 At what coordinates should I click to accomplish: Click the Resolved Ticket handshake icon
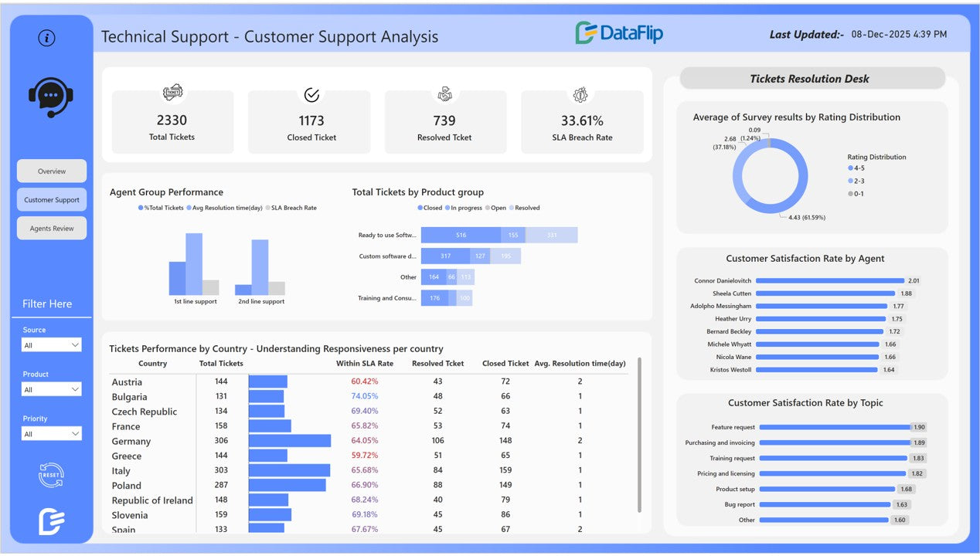click(x=444, y=94)
